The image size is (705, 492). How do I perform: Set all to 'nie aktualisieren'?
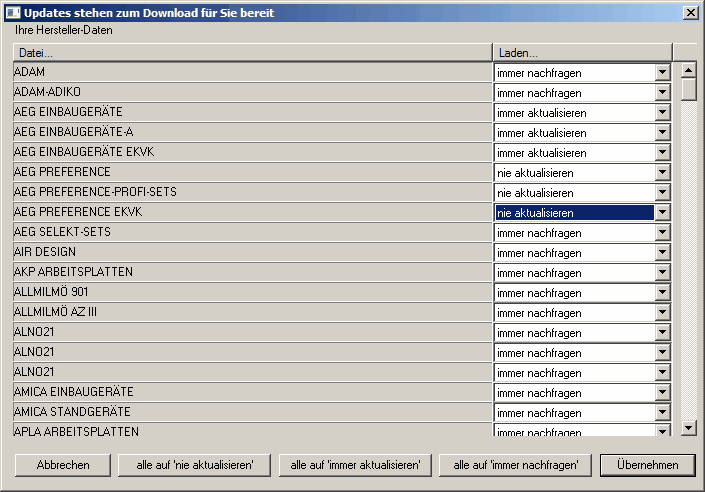click(x=194, y=465)
